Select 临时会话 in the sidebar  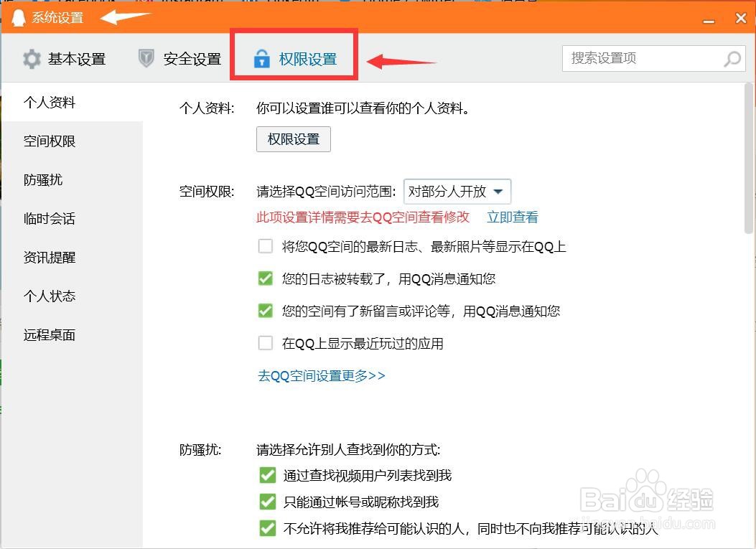pyautogui.click(x=48, y=218)
